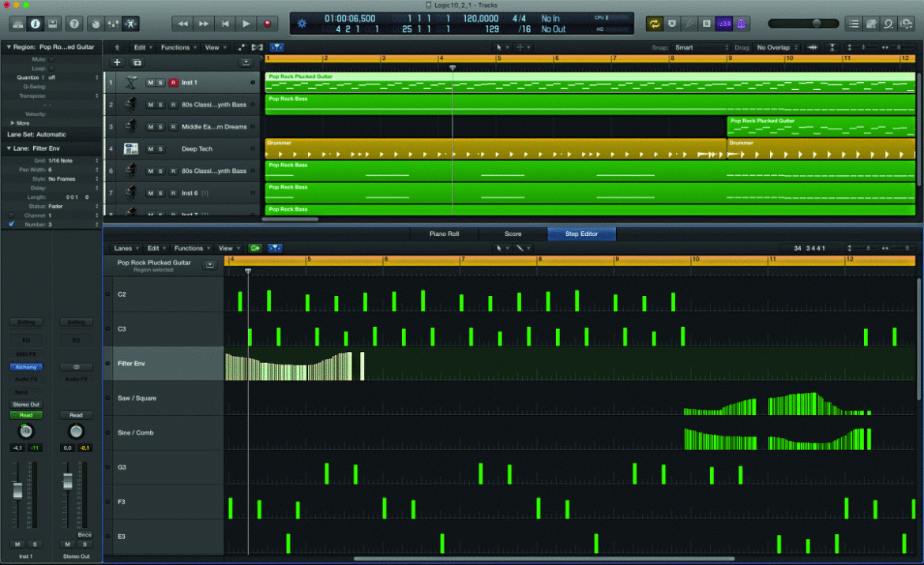Collapse the Region inspector disclosure triangle

(x=8, y=47)
